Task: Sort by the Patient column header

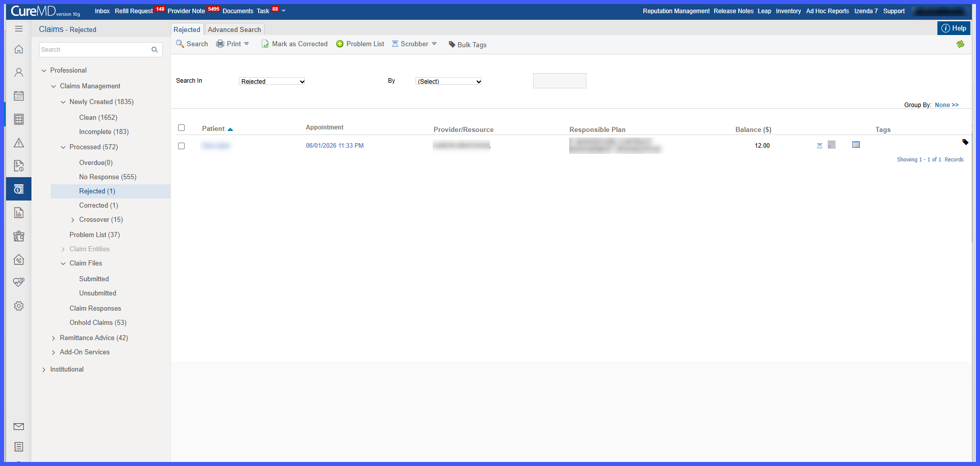Action: [214, 129]
